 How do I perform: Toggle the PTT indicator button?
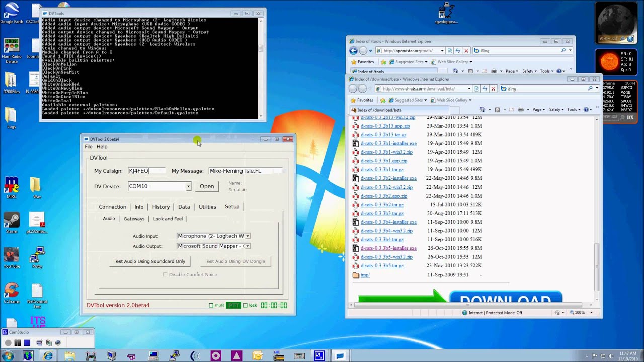(x=233, y=305)
